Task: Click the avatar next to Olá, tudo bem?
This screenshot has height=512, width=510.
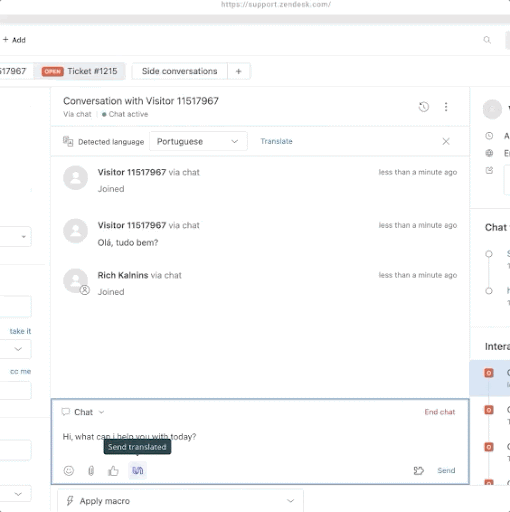Action: 76,231
